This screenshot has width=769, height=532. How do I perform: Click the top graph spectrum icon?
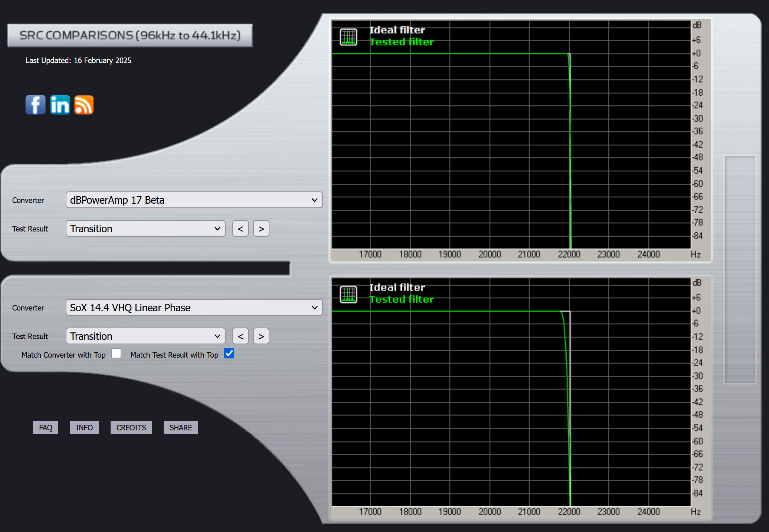348,37
